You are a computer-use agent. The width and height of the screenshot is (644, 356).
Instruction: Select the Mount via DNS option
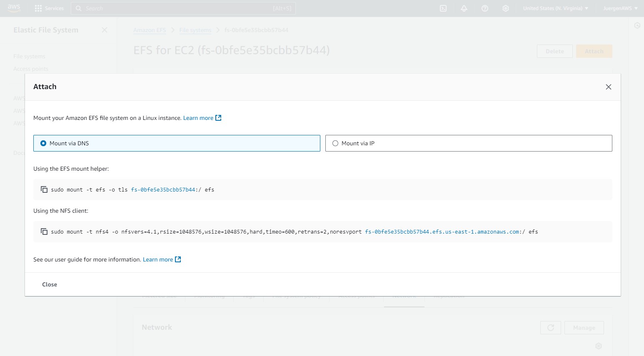point(43,143)
